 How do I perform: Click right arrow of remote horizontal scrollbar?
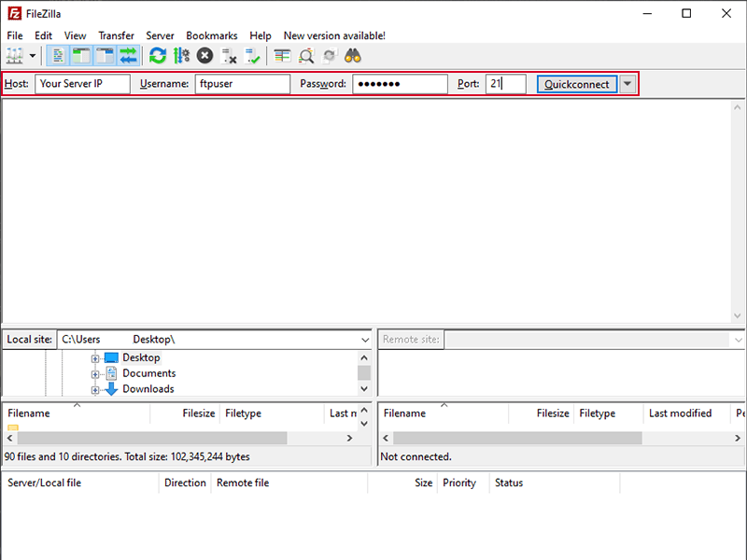coord(738,438)
